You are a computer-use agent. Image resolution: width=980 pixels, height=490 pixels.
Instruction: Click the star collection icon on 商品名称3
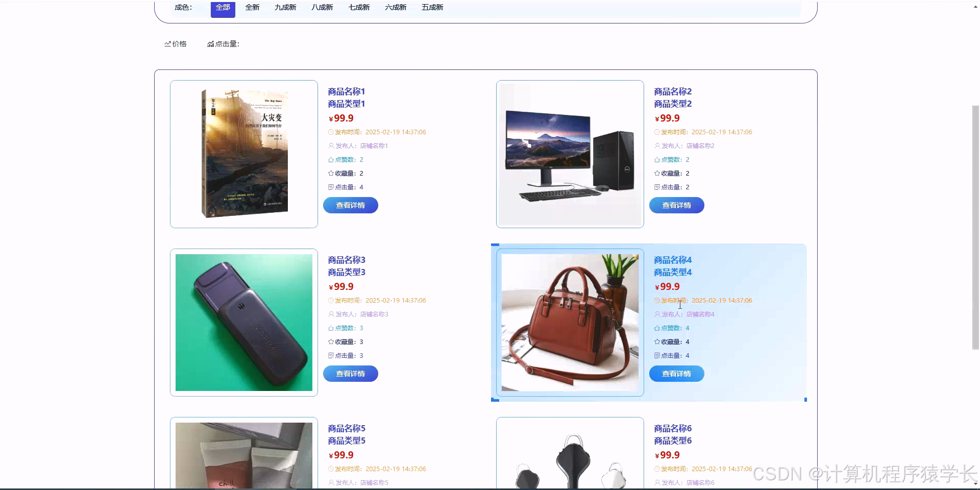[331, 341]
